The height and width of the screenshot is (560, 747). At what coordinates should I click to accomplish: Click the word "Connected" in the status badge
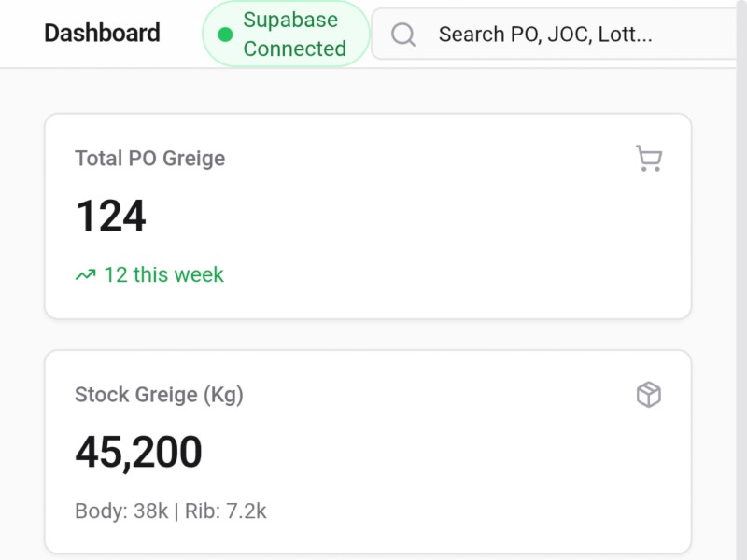point(294,49)
